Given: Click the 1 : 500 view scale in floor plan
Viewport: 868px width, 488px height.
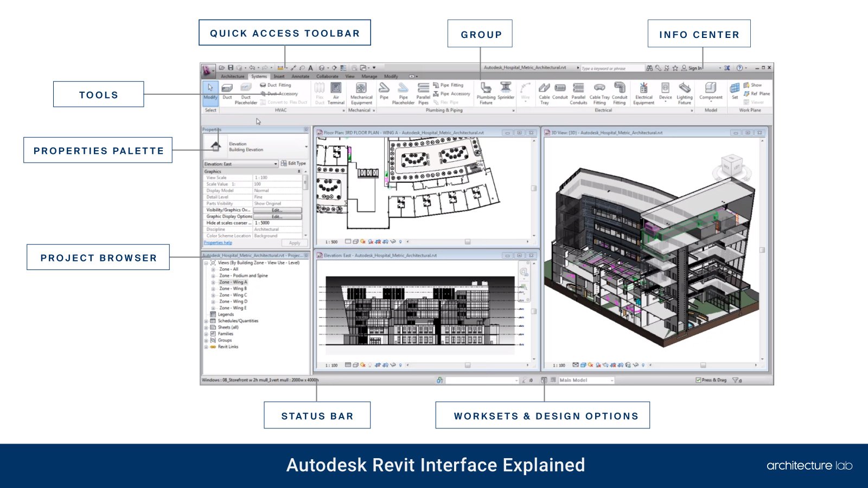Looking at the screenshot, I should tap(331, 242).
